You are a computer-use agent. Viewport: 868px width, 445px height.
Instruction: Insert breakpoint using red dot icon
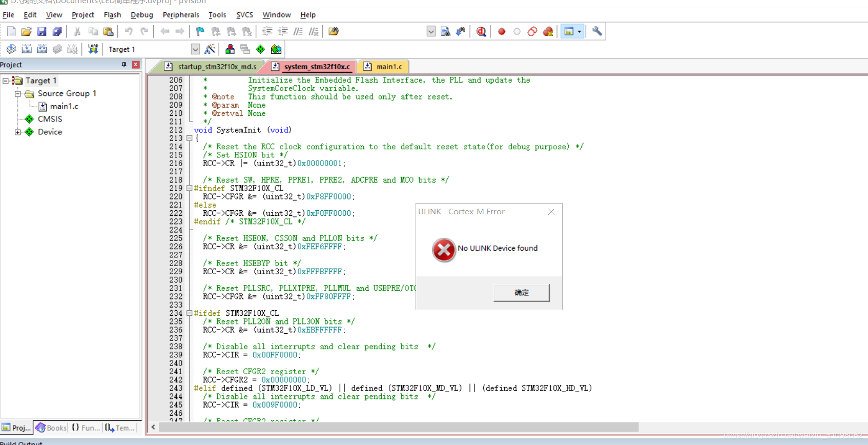(502, 32)
